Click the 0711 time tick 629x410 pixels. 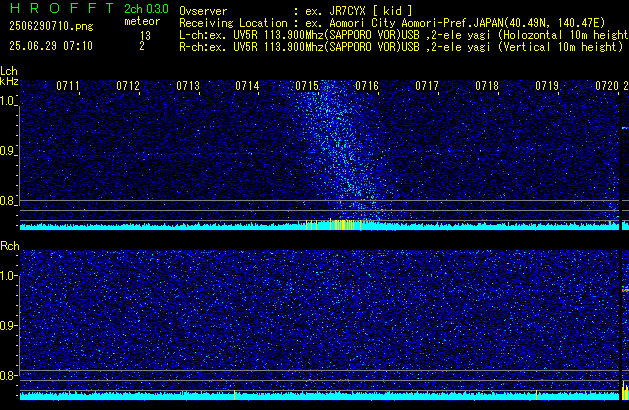click(x=68, y=86)
